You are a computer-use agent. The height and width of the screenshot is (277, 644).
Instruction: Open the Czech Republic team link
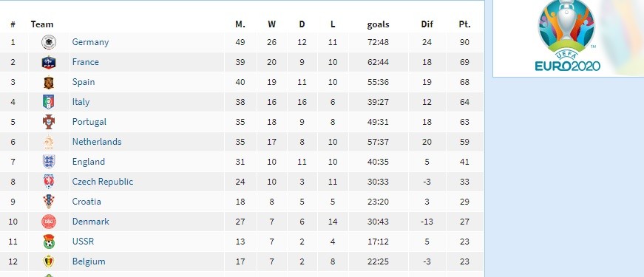point(103,182)
